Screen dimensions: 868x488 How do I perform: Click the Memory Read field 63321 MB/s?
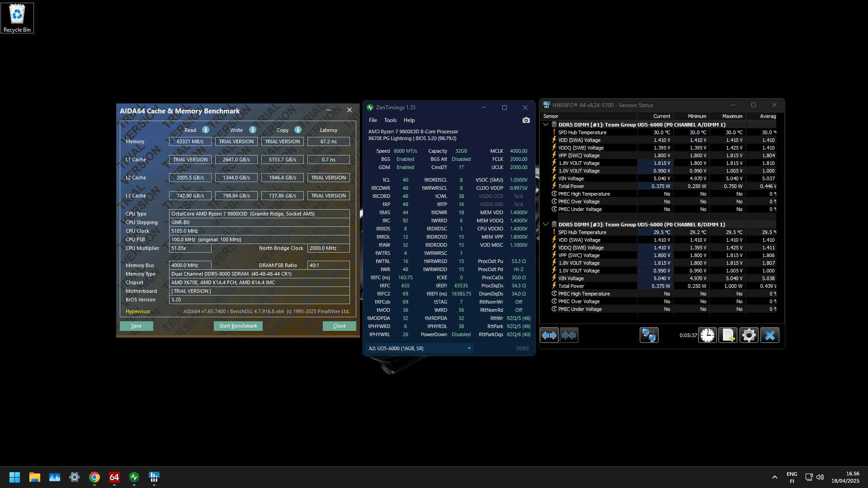point(190,141)
